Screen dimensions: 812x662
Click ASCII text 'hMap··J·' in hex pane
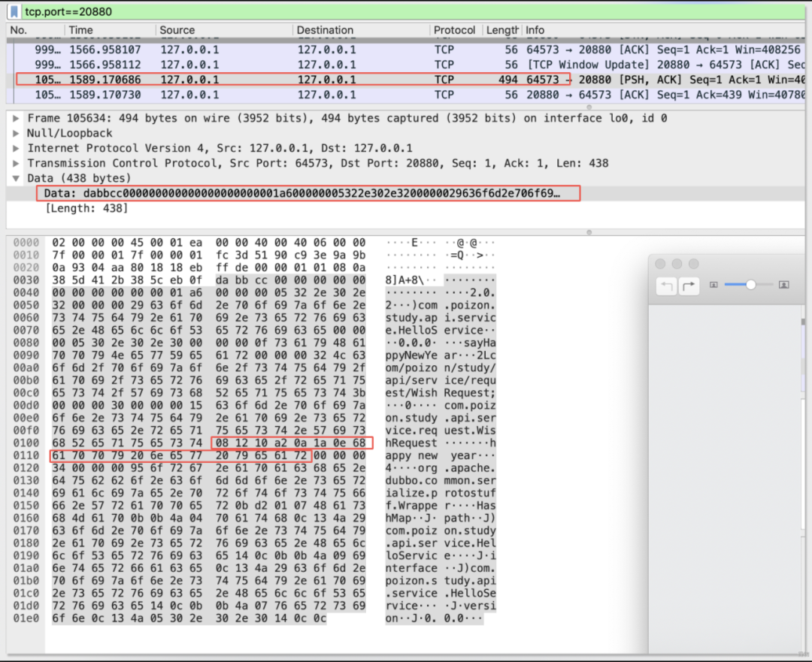pyautogui.click(x=411, y=518)
